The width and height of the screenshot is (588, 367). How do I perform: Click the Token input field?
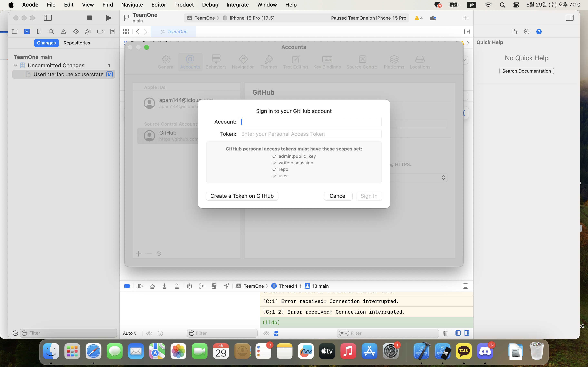click(310, 134)
